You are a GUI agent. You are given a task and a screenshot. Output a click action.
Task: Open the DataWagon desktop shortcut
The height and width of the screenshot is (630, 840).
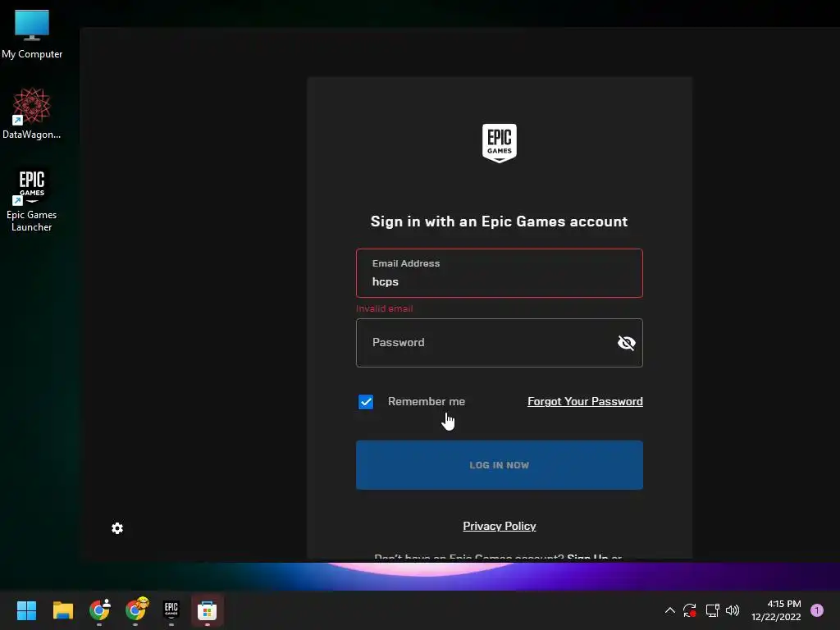point(32,113)
